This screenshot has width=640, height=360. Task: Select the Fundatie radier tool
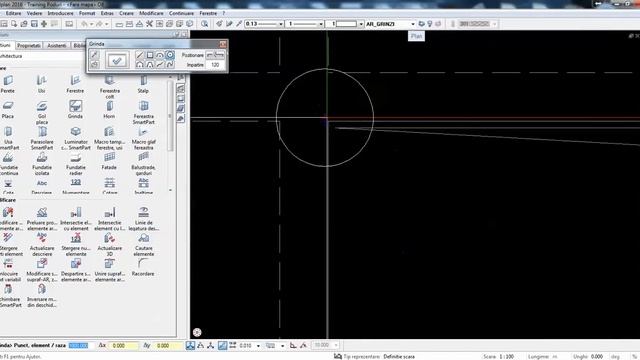click(76, 164)
